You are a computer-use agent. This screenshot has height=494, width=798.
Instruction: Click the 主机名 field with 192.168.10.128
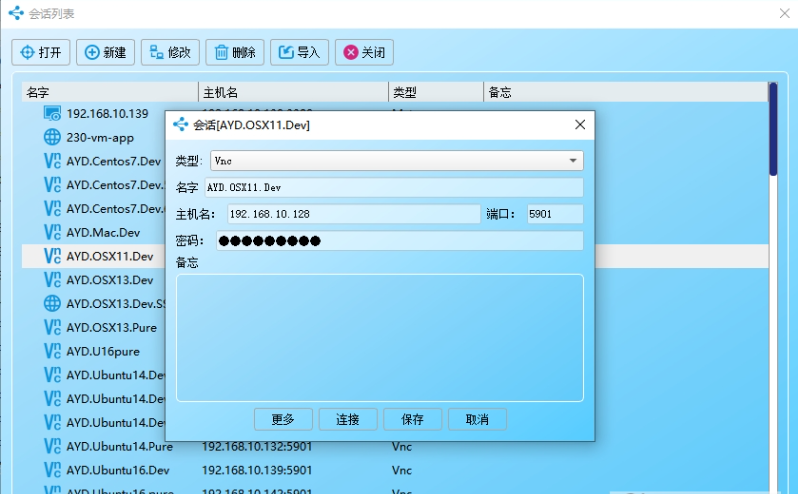coord(353,214)
